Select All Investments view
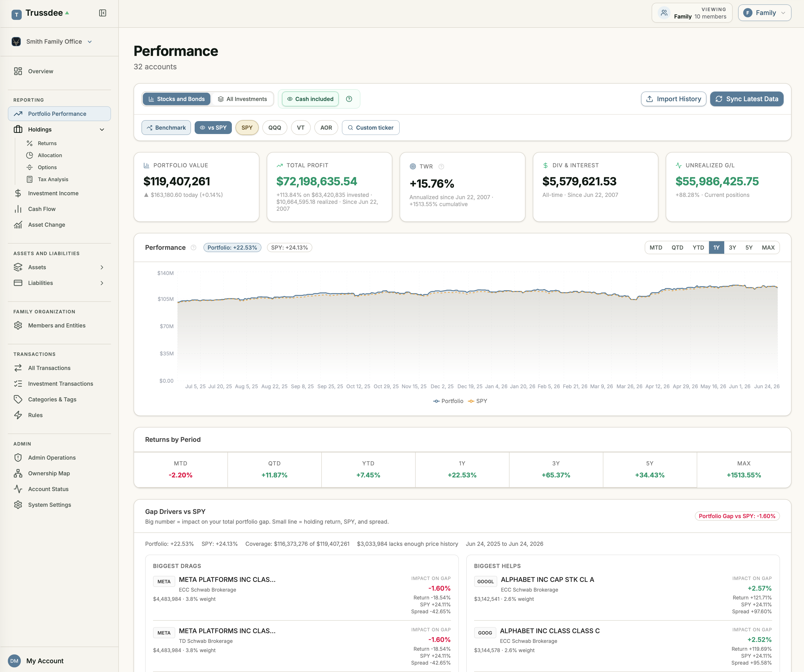 click(x=242, y=99)
